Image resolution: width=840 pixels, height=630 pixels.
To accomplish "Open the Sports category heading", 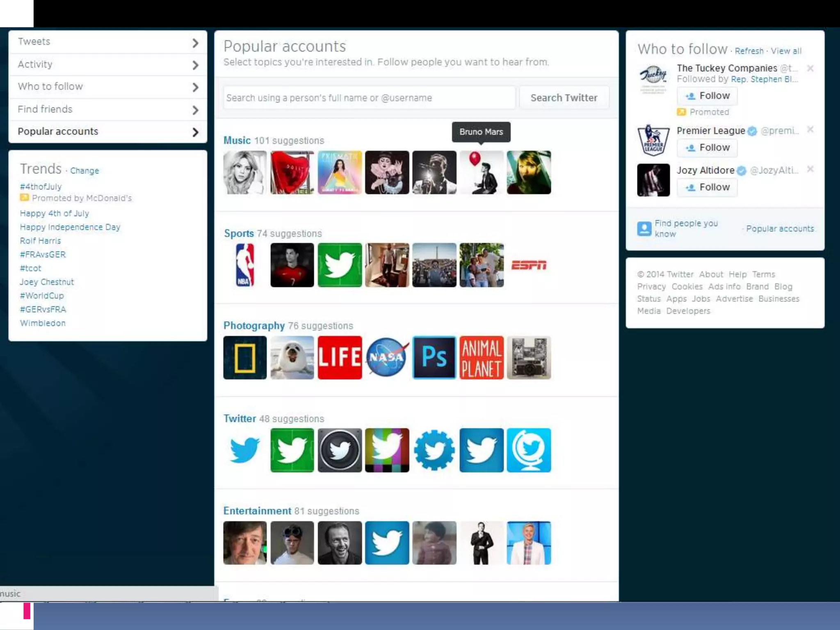I will point(239,233).
